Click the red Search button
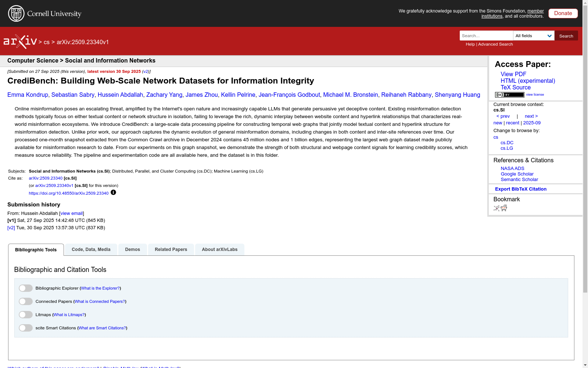This screenshot has width=588, height=368. point(566,36)
